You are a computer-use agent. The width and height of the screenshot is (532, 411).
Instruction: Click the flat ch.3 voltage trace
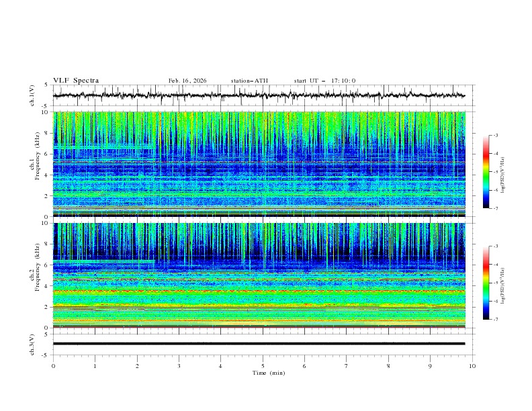[x=259, y=344]
